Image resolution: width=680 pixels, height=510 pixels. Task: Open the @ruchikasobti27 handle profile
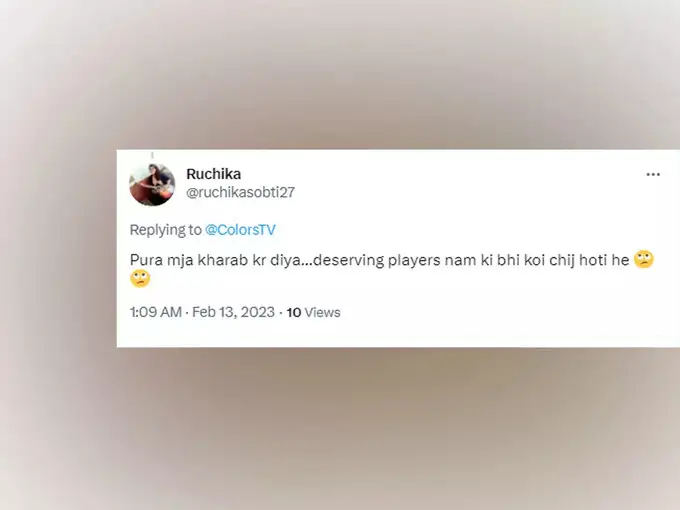click(240, 192)
